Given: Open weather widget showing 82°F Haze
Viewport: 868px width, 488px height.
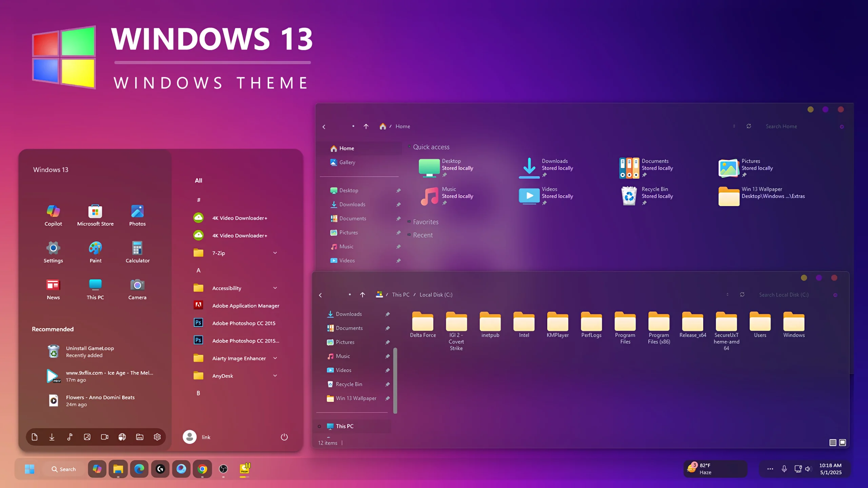Looking at the screenshot, I should click(x=715, y=469).
